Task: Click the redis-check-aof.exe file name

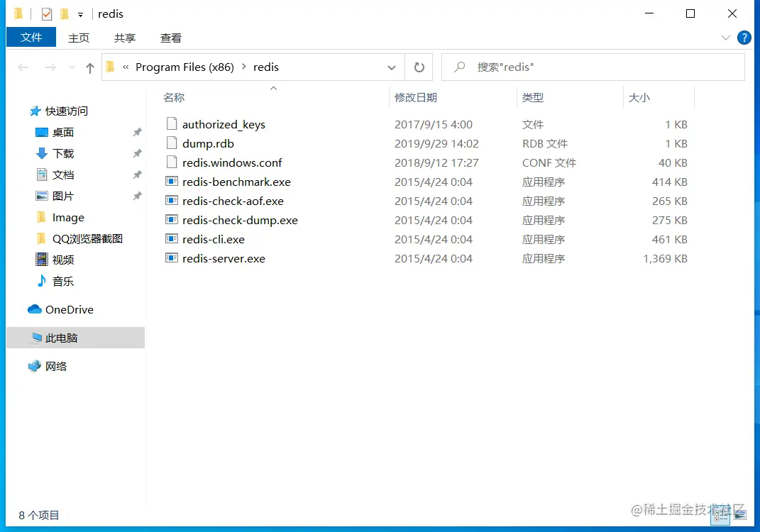Action: [x=233, y=201]
